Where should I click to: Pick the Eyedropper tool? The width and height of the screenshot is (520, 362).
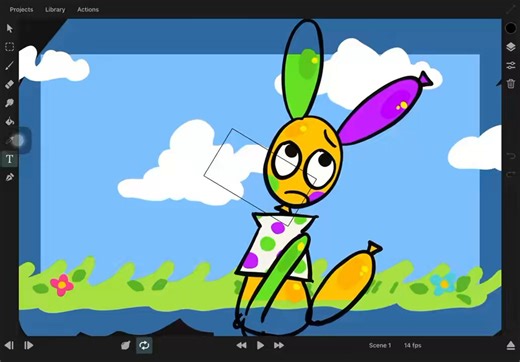(x=9, y=140)
